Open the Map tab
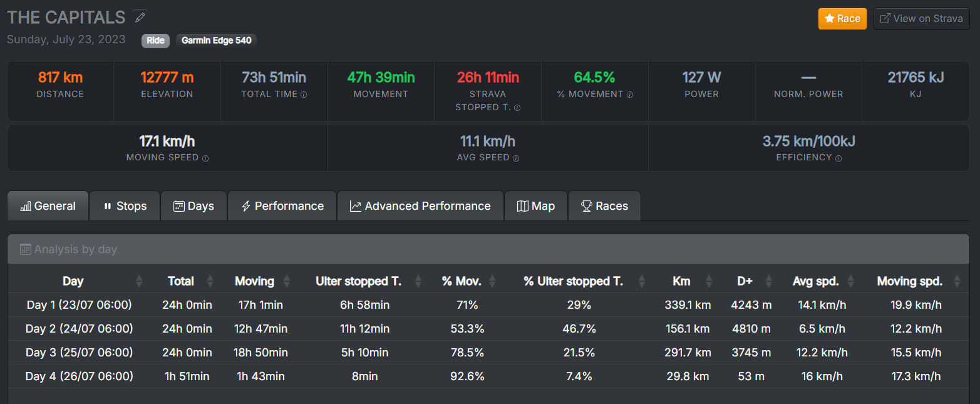 pos(536,206)
